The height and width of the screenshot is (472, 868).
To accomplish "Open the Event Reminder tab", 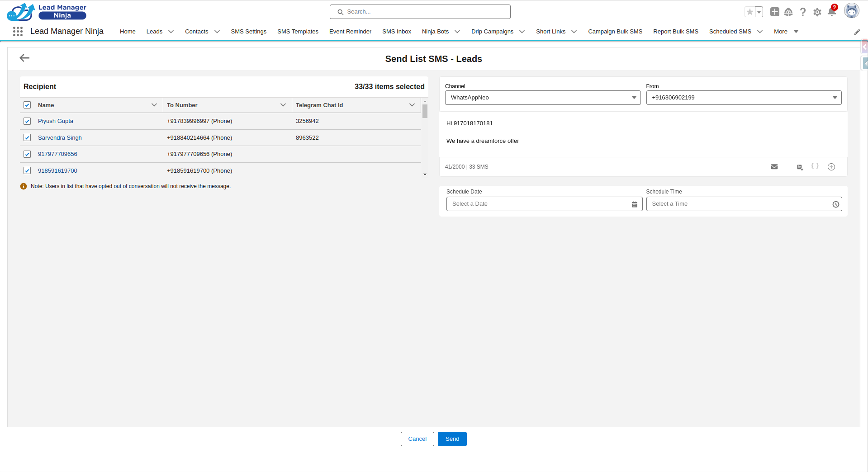I will pos(350,32).
